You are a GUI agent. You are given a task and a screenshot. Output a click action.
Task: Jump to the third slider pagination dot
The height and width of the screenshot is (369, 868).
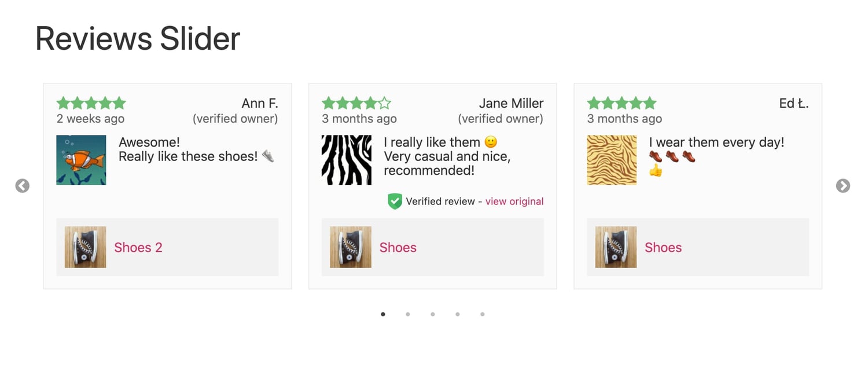(433, 315)
